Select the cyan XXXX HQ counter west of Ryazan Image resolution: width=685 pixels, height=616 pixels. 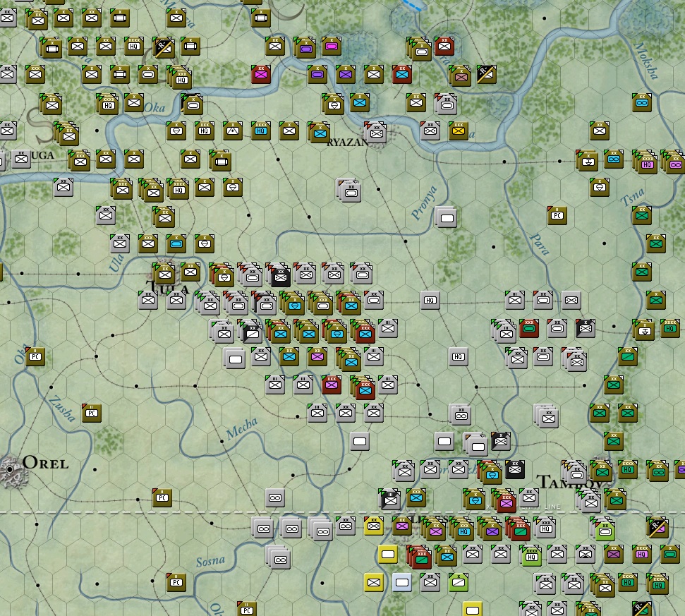(x=261, y=131)
